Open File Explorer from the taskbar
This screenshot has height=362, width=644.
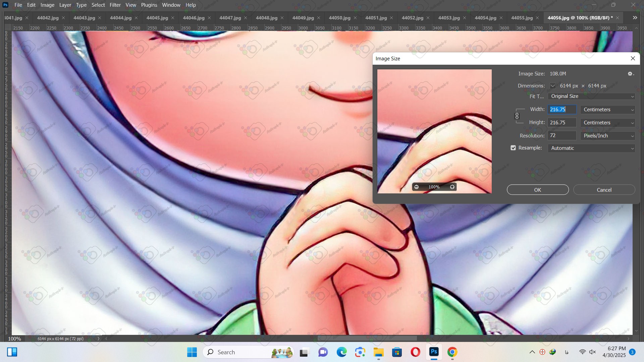[379, 352]
